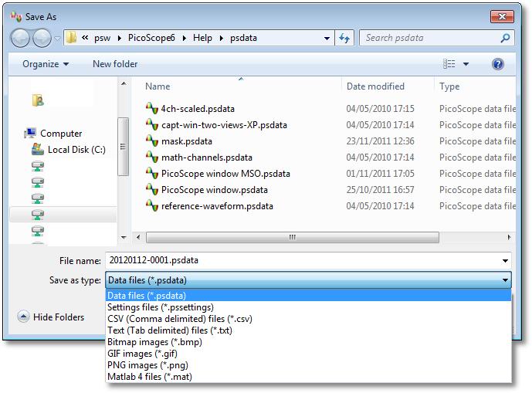Open recent locations arrow beside Forward button
The width and height of the screenshot is (532, 393).
[57, 39]
